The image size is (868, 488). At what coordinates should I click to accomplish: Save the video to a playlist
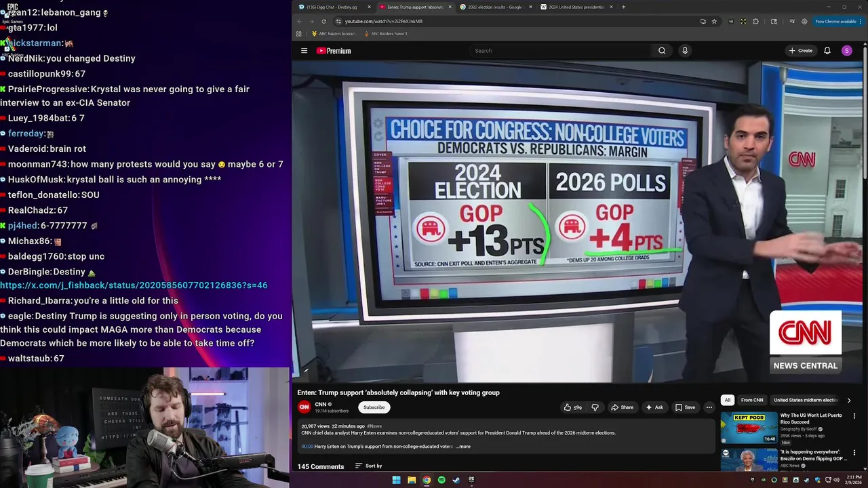pyautogui.click(x=685, y=407)
